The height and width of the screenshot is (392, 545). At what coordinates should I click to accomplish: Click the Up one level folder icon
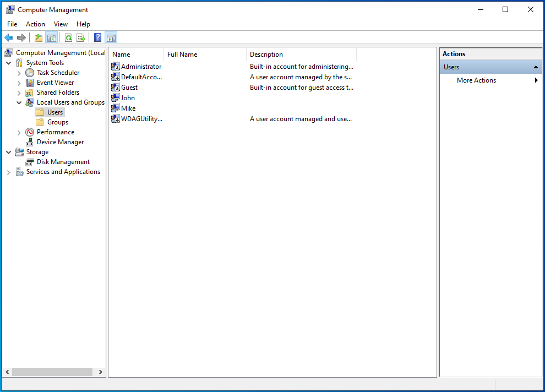38,38
